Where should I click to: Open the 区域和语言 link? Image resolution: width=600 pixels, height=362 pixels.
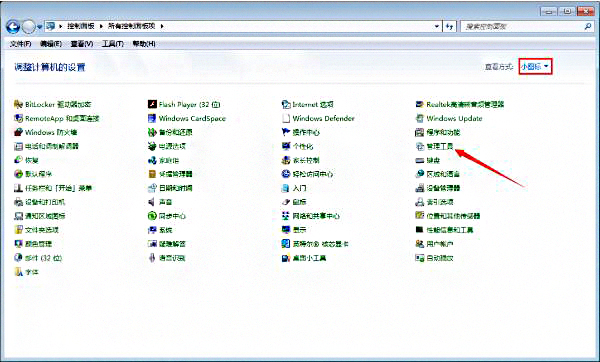(x=443, y=174)
